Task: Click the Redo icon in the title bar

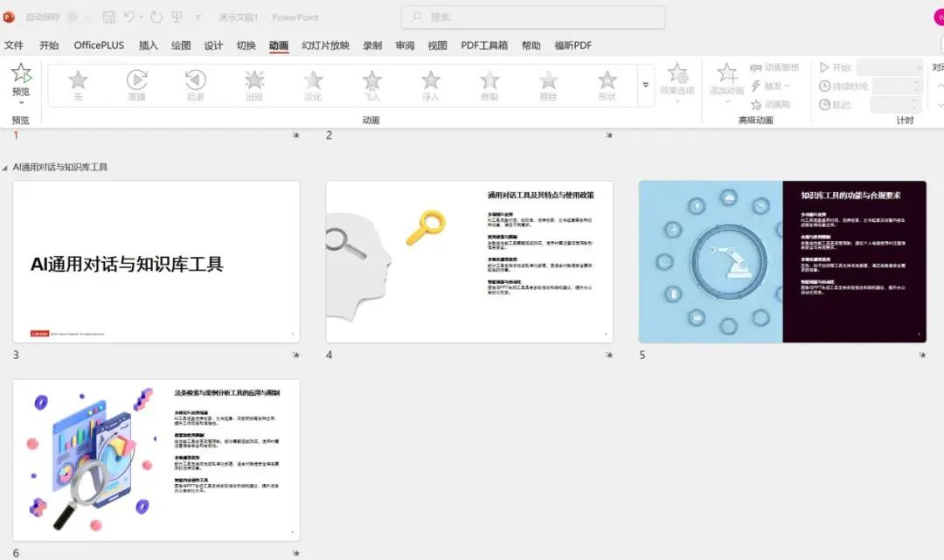Action: click(156, 17)
